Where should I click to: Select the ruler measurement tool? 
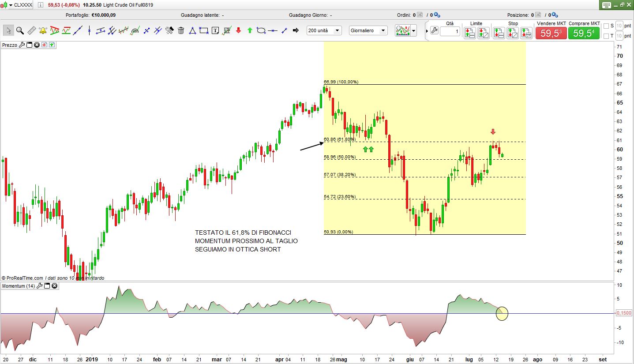point(31,30)
